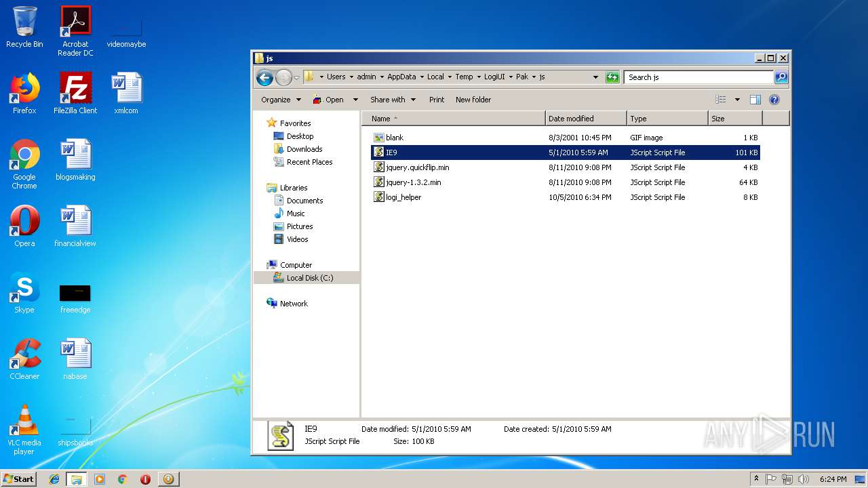Change view with the views icon

[721, 100]
